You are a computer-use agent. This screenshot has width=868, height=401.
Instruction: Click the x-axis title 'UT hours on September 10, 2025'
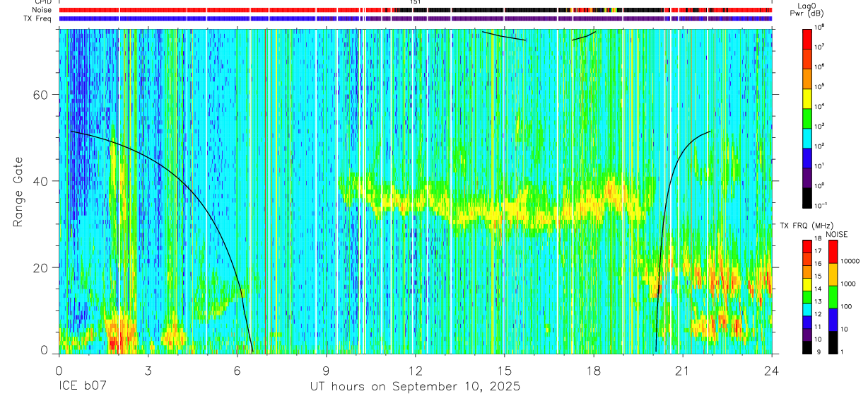click(416, 387)
